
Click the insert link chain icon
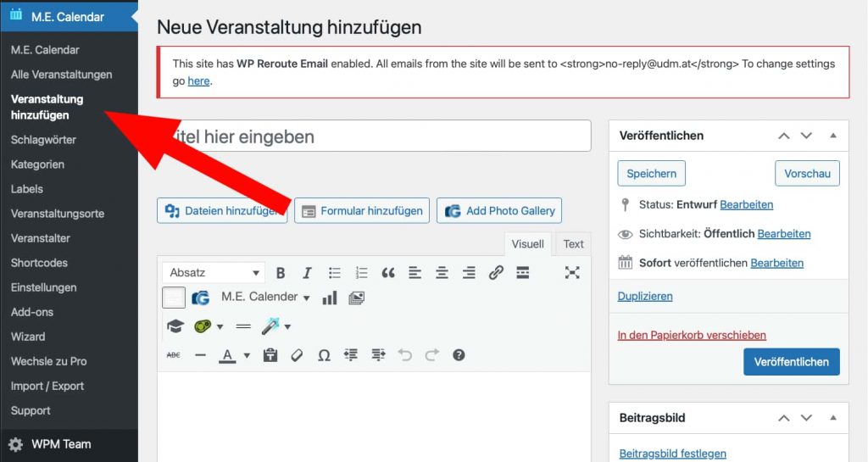click(496, 273)
